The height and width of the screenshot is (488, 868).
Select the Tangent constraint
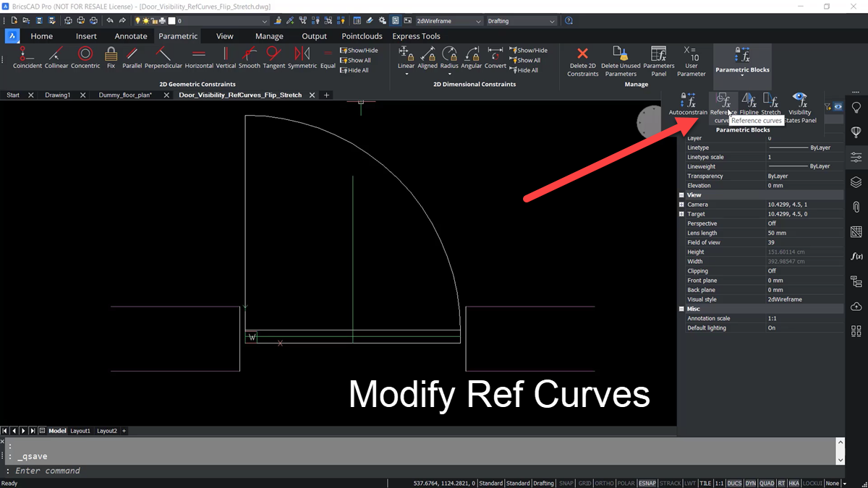coord(274,58)
